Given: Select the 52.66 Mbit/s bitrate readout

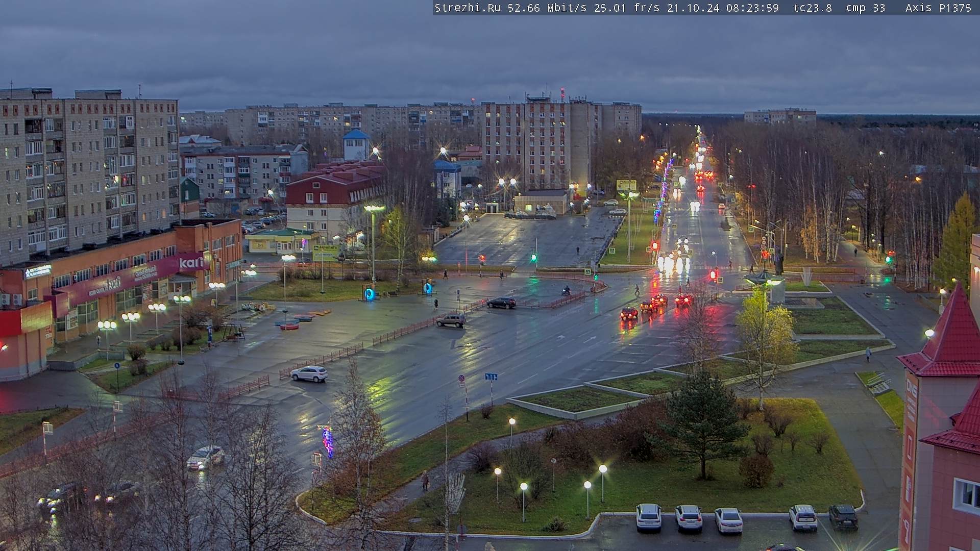Looking at the screenshot, I should pyautogui.click(x=547, y=8).
